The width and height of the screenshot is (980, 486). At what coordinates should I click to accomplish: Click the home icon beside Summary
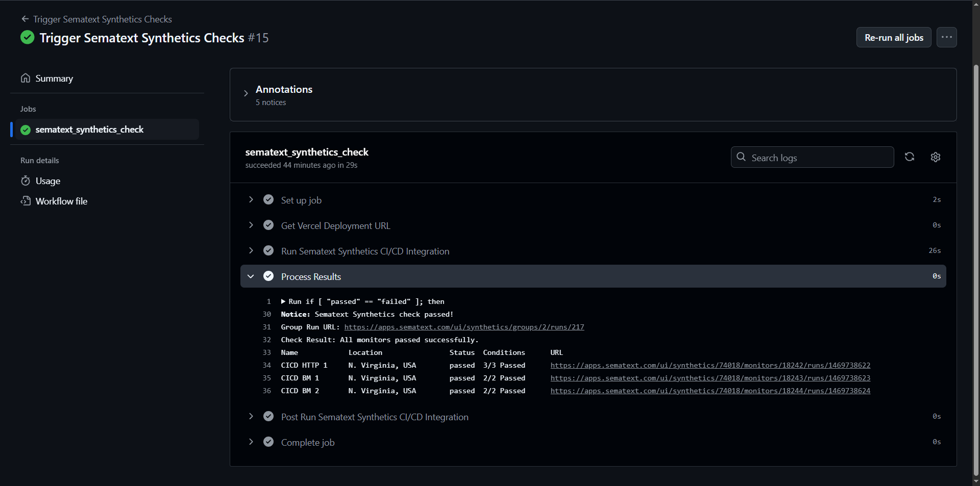26,78
